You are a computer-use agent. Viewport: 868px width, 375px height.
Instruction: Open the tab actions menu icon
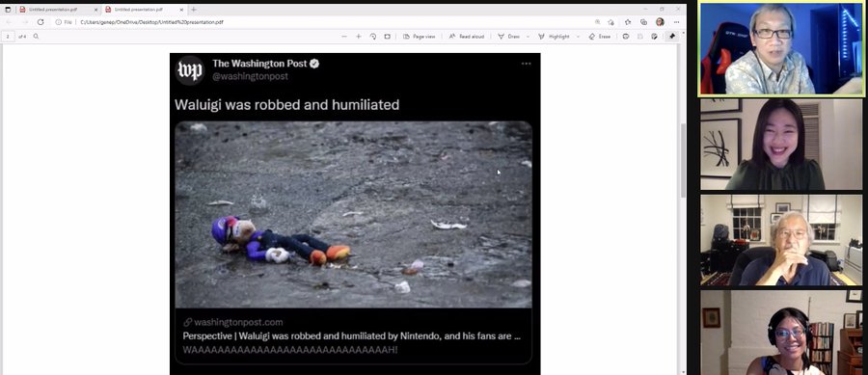(x=8, y=10)
